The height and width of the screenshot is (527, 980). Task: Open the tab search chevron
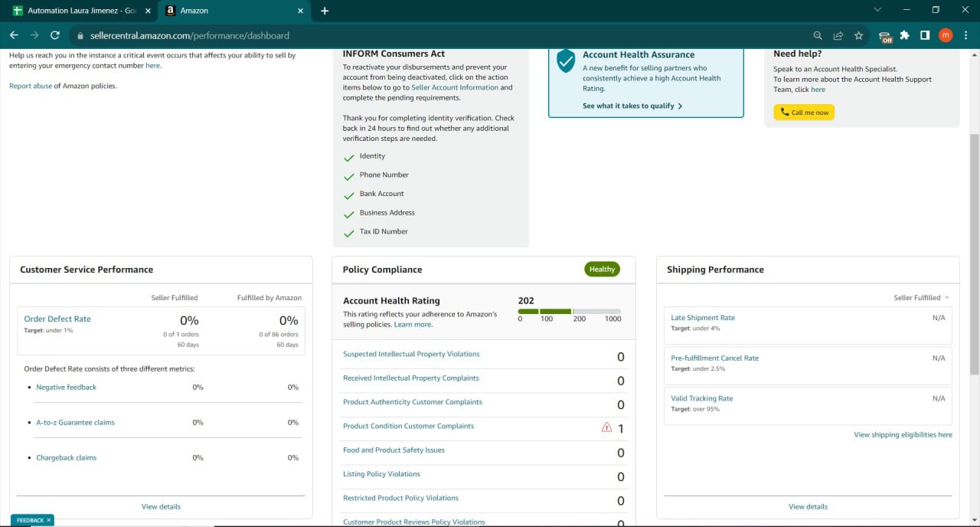(x=877, y=10)
